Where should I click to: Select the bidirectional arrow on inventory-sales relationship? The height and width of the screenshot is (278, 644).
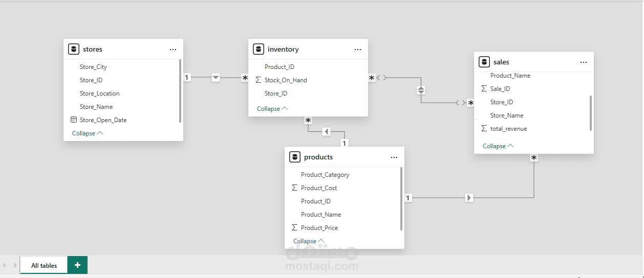tap(421, 90)
